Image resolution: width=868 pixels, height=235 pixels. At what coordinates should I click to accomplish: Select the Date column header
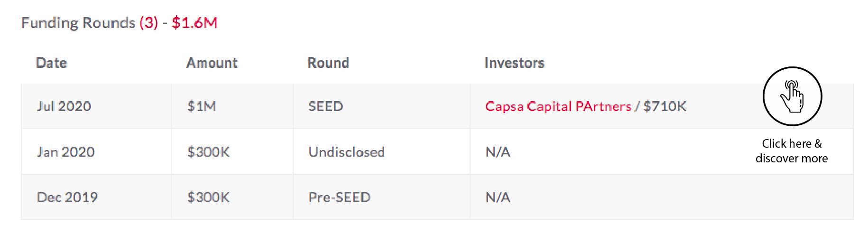tap(52, 63)
